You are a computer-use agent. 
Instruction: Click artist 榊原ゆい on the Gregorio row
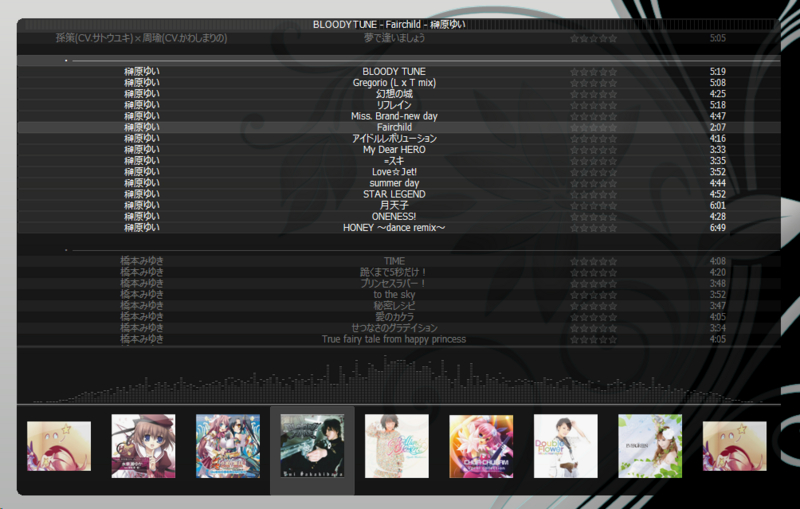[142, 83]
